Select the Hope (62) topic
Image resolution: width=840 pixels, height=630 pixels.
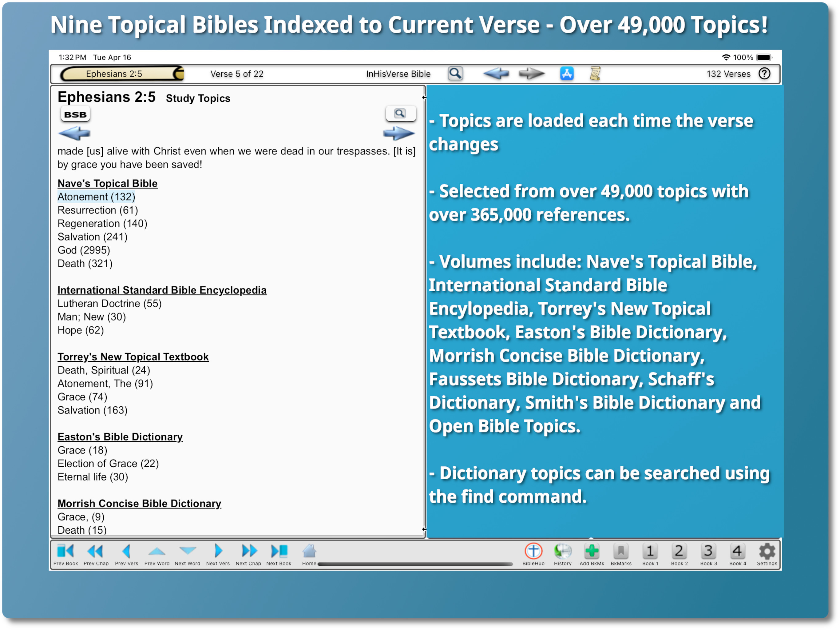(x=81, y=330)
